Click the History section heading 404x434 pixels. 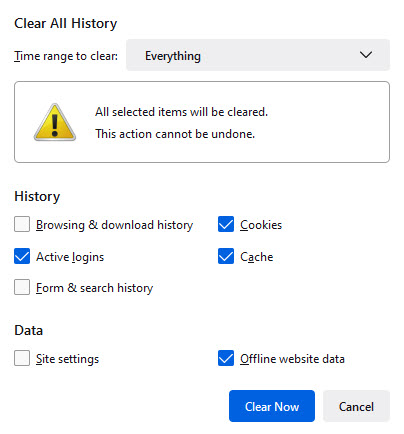pos(37,197)
